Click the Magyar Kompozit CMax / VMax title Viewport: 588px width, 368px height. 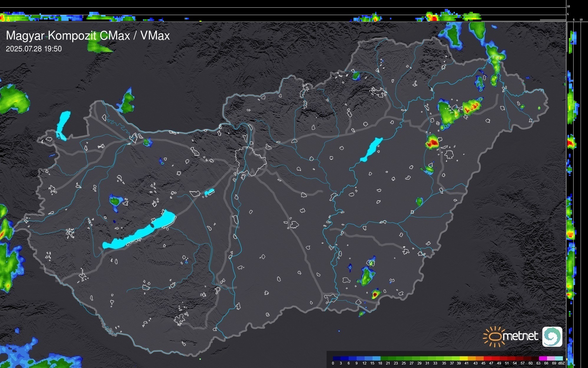(x=88, y=36)
